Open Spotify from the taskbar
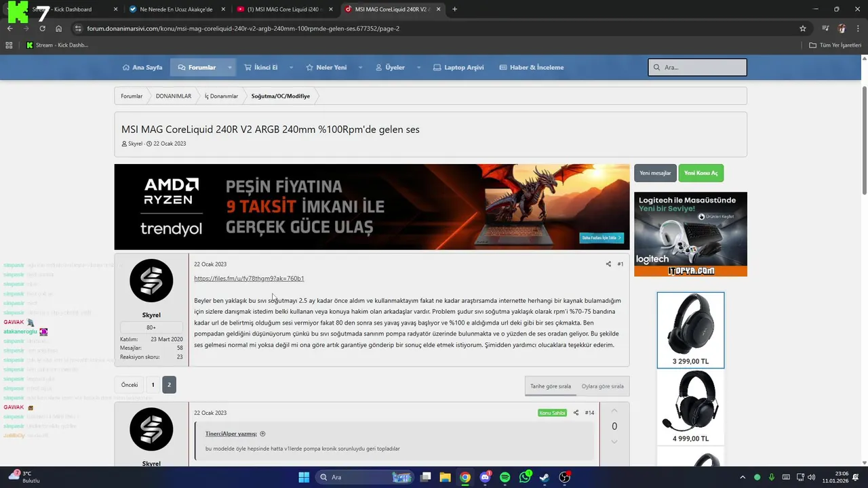Screen dimensions: 868x488 pos(505,477)
